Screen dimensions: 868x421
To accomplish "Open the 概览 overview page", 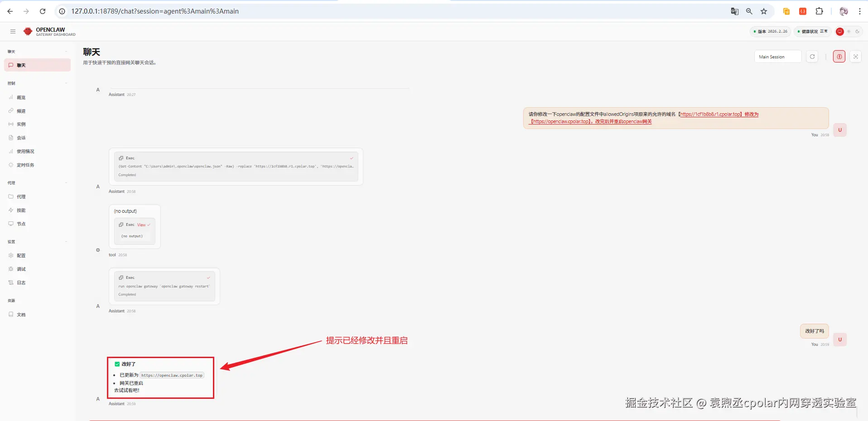I will (x=38, y=97).
